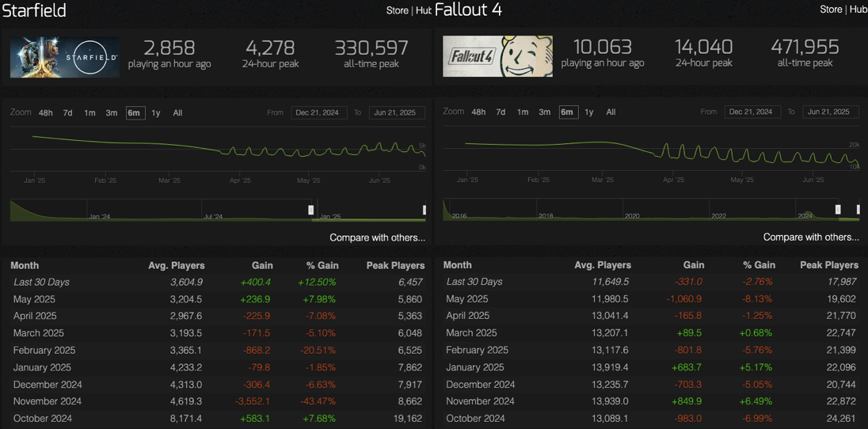Viewport: 868px width, 429px height.
Task: Click Fallout 4 14,040 24-hour peak
Action: click(703, 47)
